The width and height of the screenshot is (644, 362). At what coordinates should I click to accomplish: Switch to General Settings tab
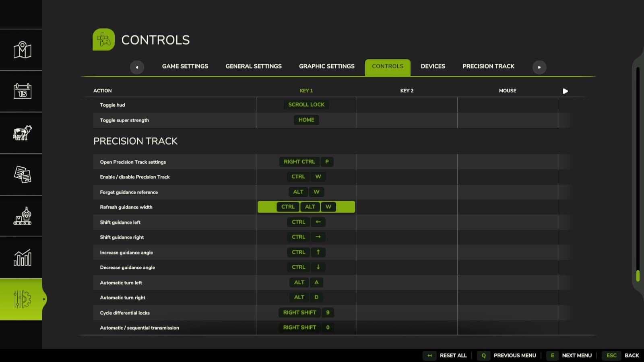(x=254, y=66)
